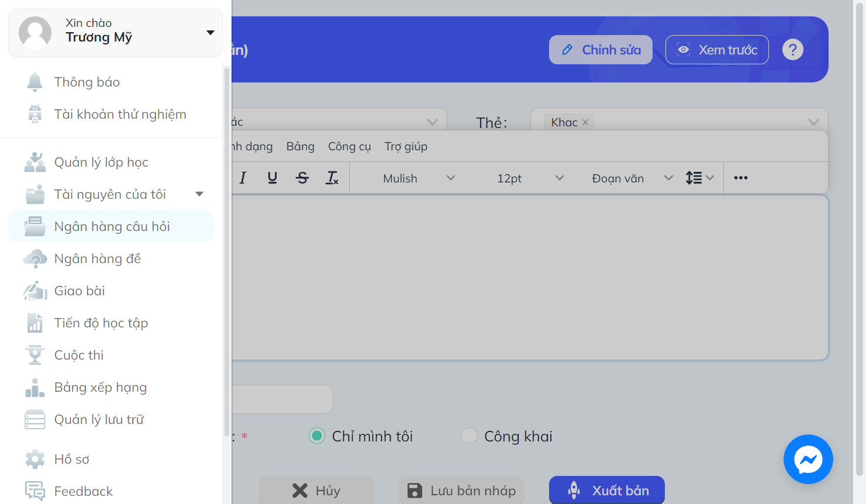Open the Công cụ editor menu
The height and width of the screenshot is (504, 866).
350,146
